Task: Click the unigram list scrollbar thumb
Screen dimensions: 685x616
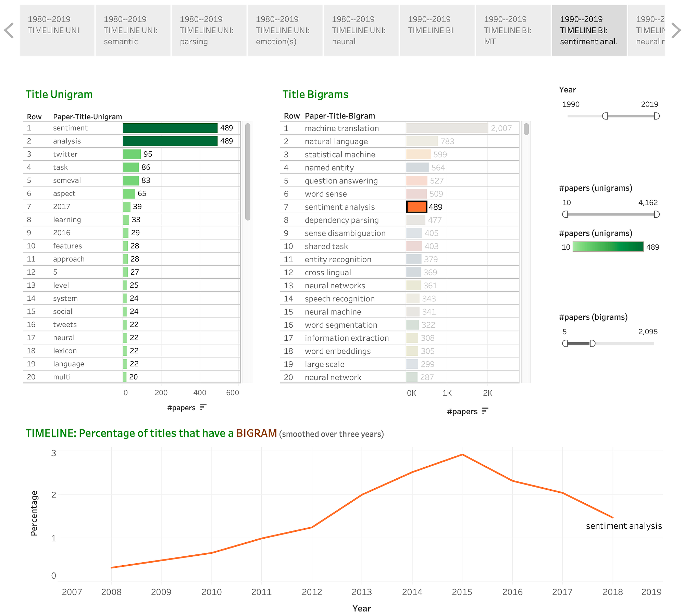Action: 248,171
